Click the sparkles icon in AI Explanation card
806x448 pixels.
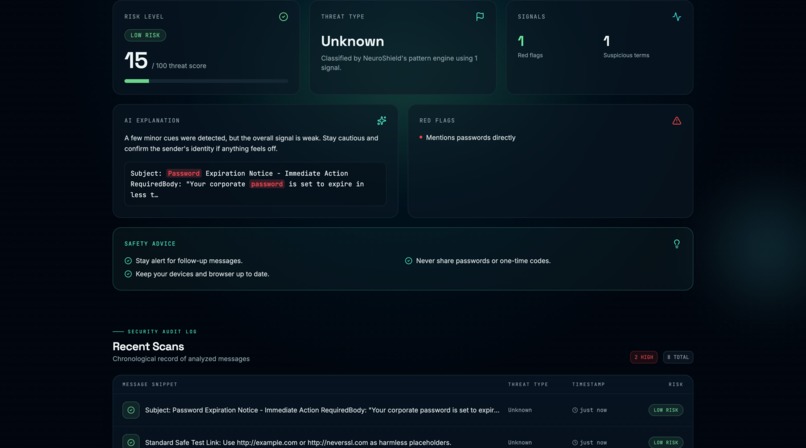[381, 121]
